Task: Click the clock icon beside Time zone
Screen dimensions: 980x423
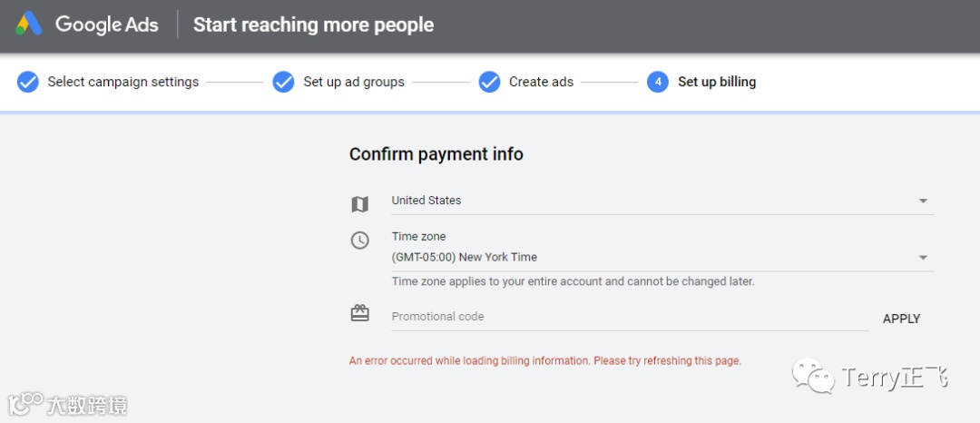Action: 360,241
